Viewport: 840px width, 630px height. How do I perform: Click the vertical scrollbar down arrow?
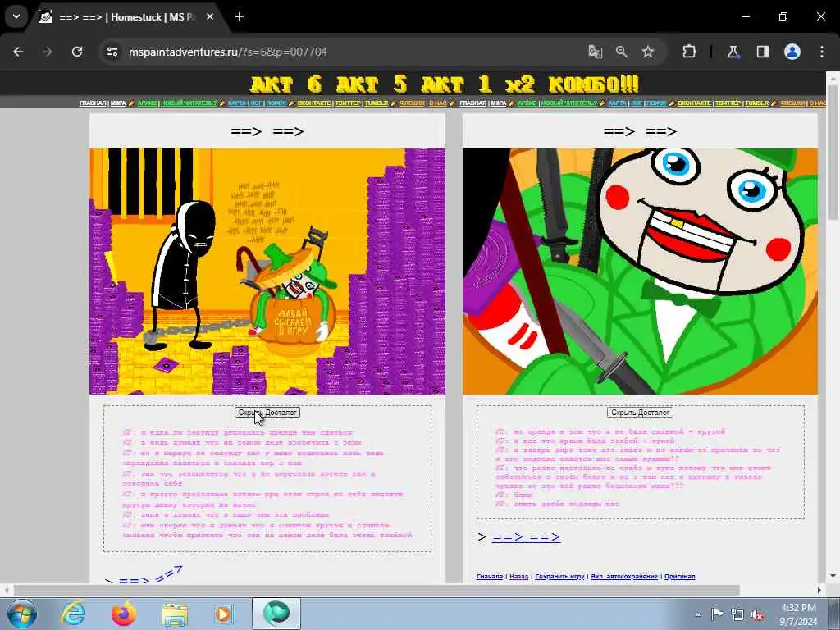[x=833, y=576]
